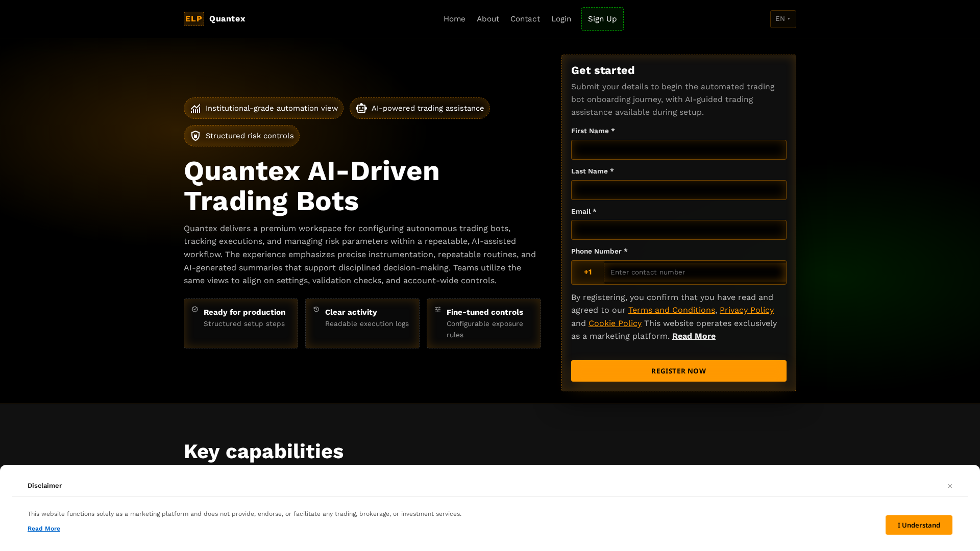Click Read More in the registration form

tap(694, 336)
